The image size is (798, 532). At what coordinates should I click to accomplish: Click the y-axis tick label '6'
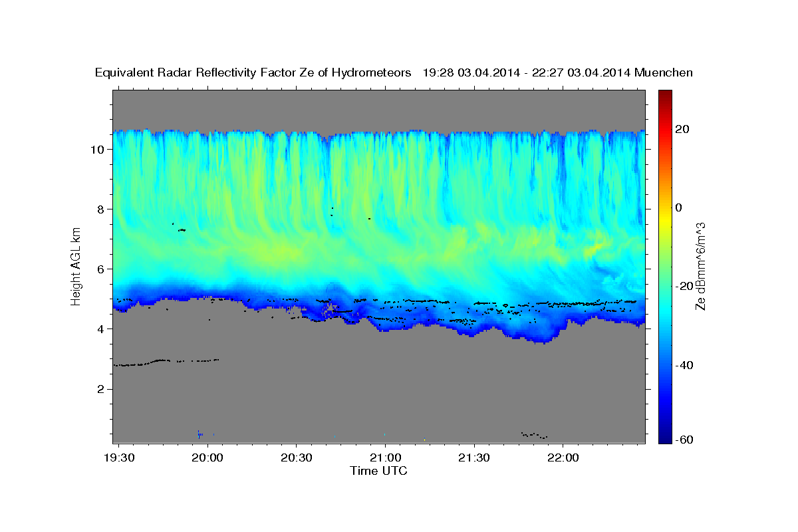(x=100, y=269)
